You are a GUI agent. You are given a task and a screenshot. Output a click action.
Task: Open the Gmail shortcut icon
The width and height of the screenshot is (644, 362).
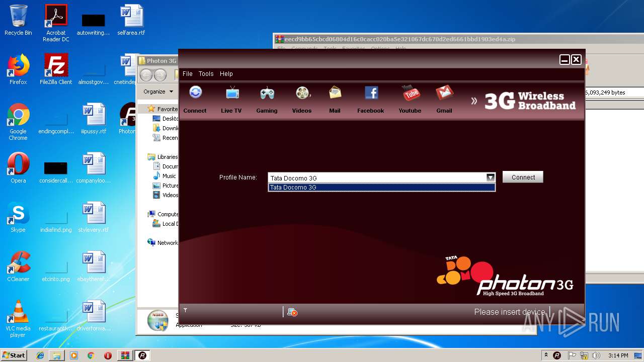(x=444, y=93)
